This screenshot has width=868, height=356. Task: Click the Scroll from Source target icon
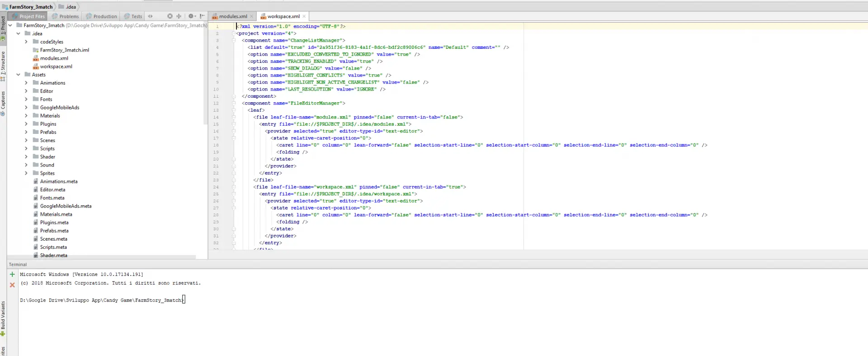point(170,16)
